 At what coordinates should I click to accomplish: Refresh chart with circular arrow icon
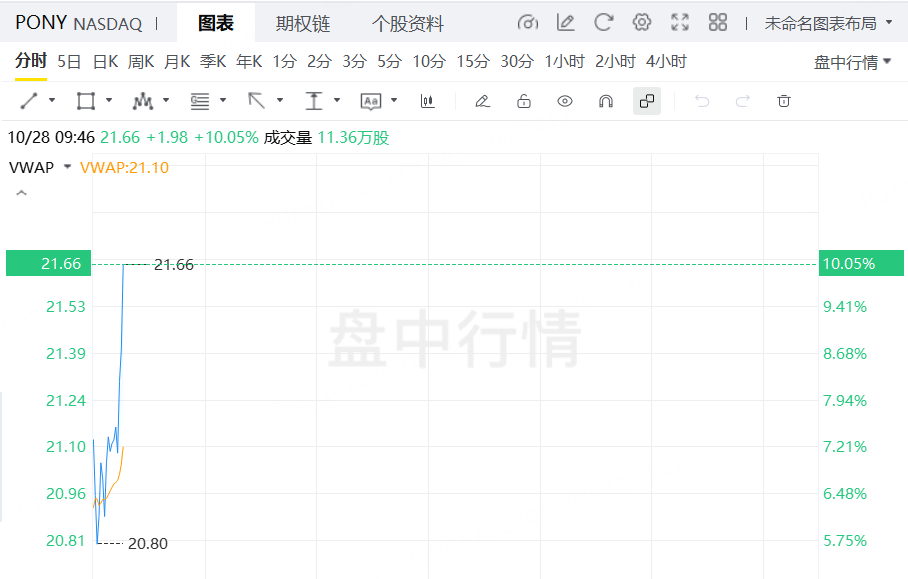click(603, 23)
